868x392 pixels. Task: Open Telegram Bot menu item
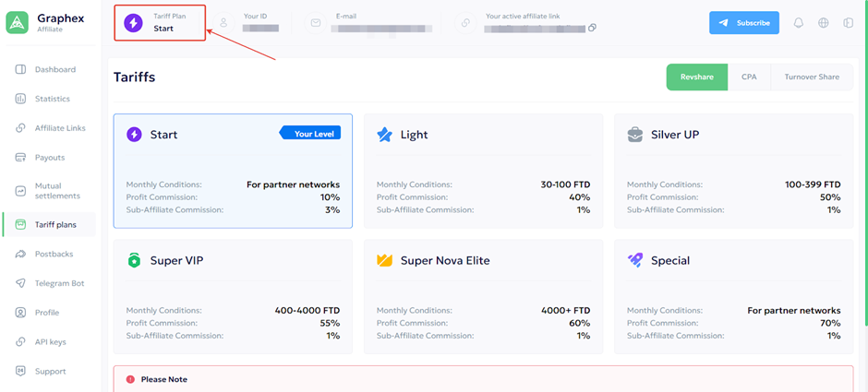59,283
